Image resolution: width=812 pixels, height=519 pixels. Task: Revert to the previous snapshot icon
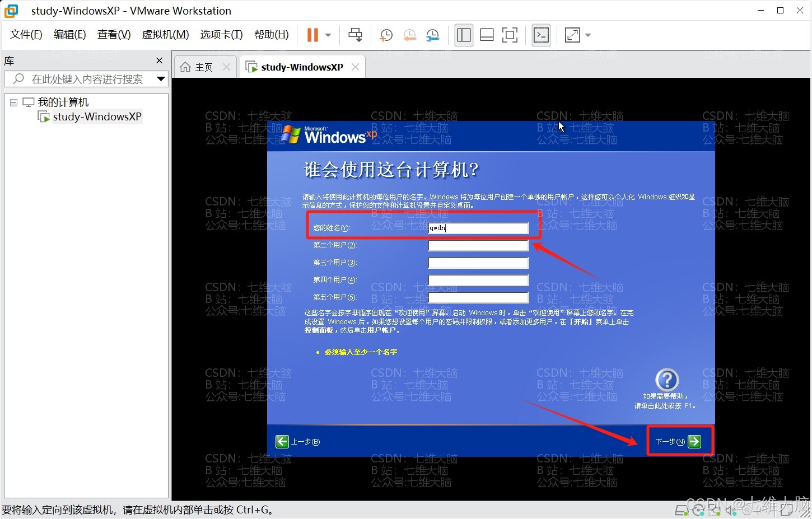pyautogui.click(x=410, y=35)
